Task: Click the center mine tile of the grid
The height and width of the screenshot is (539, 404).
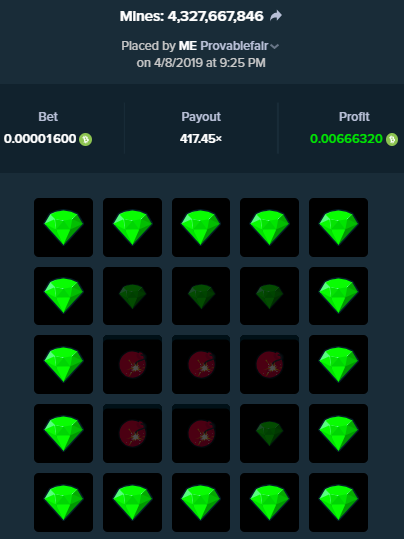Action: 201,364
